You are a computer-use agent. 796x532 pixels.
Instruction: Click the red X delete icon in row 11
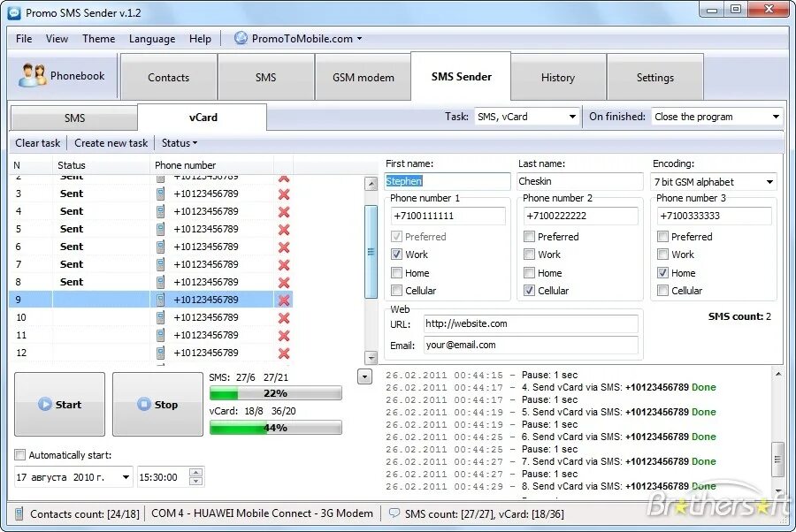[x=284, y=336]
